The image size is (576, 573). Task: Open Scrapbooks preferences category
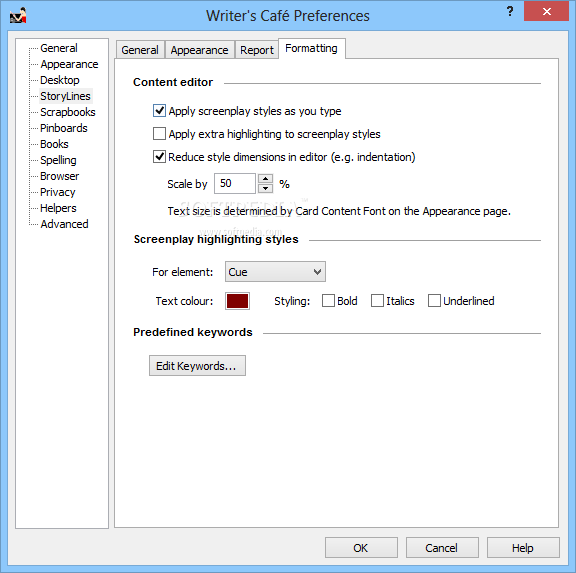(68, 112)
